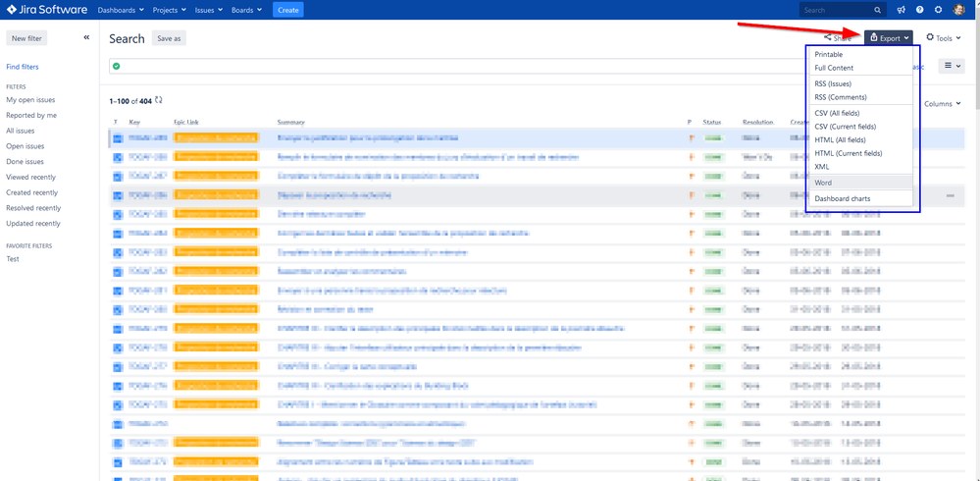The width and height of the screenshot is (980, 481).
Task: Open the Boards menu
Action: 245,10
